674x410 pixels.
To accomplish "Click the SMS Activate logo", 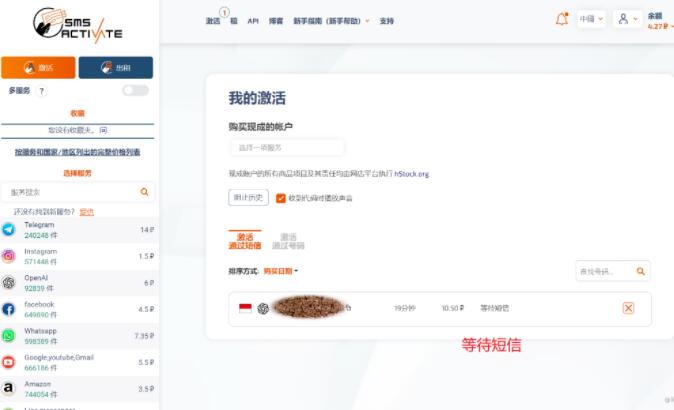I will [78, 25].
